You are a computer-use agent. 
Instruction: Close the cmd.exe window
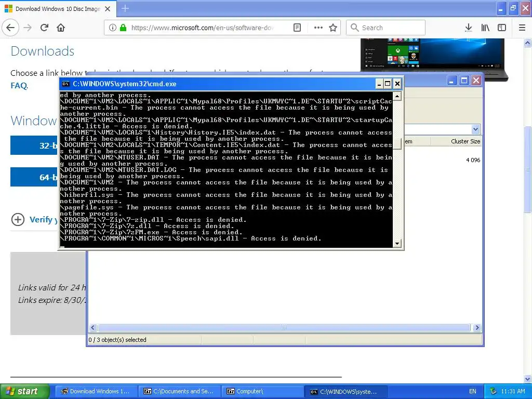tap(397, 84)
